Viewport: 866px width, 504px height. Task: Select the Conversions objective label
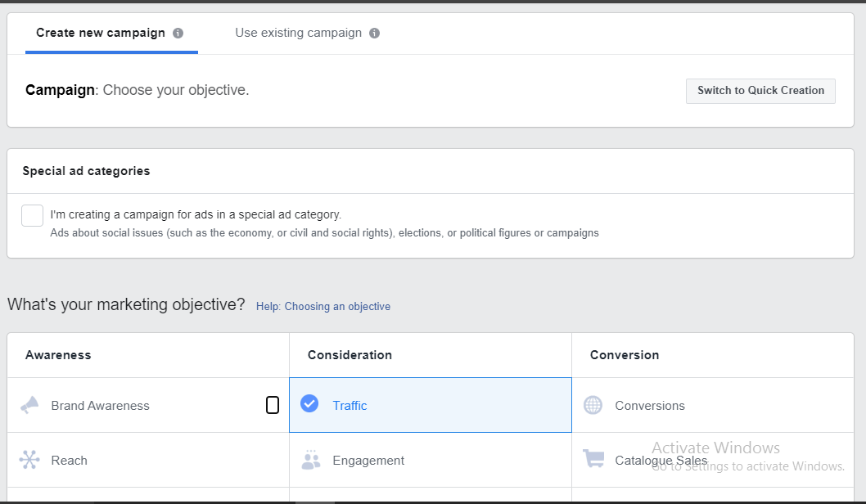pyautogui.click(x=650, y=406)
